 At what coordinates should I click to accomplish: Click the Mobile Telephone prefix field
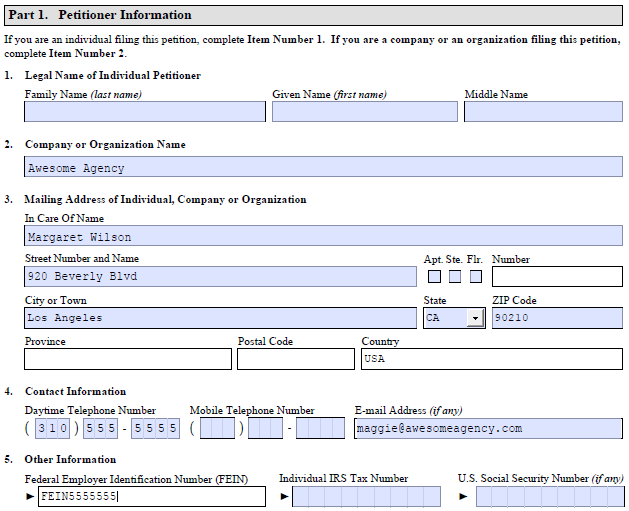(265, 428)
